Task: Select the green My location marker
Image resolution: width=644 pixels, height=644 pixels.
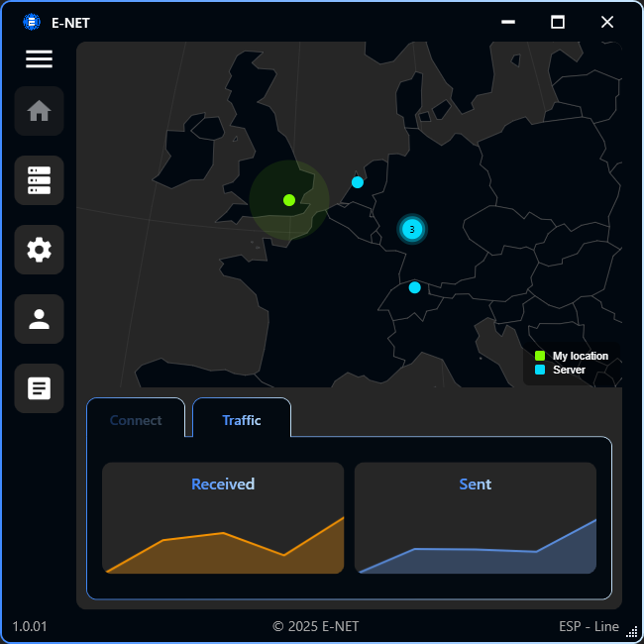Action: coord(289,200)
